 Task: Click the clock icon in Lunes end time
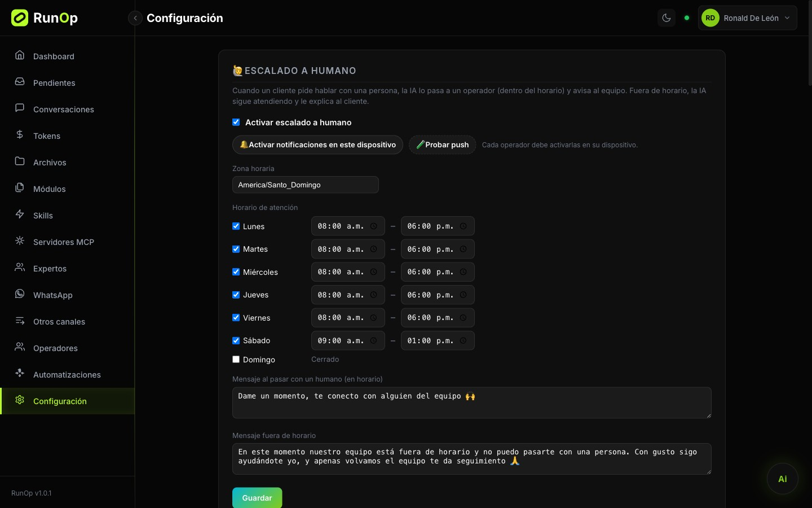[x=463, y=226]
